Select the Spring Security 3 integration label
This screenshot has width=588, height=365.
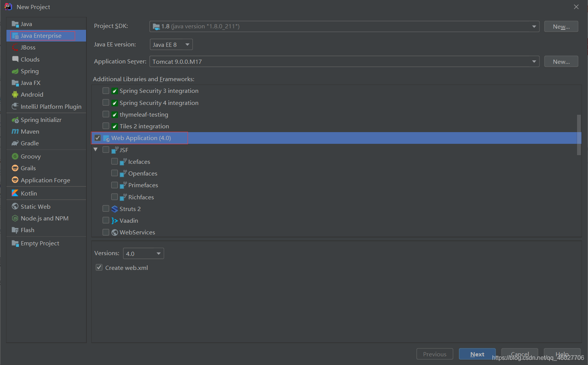(x=159, y=91)
